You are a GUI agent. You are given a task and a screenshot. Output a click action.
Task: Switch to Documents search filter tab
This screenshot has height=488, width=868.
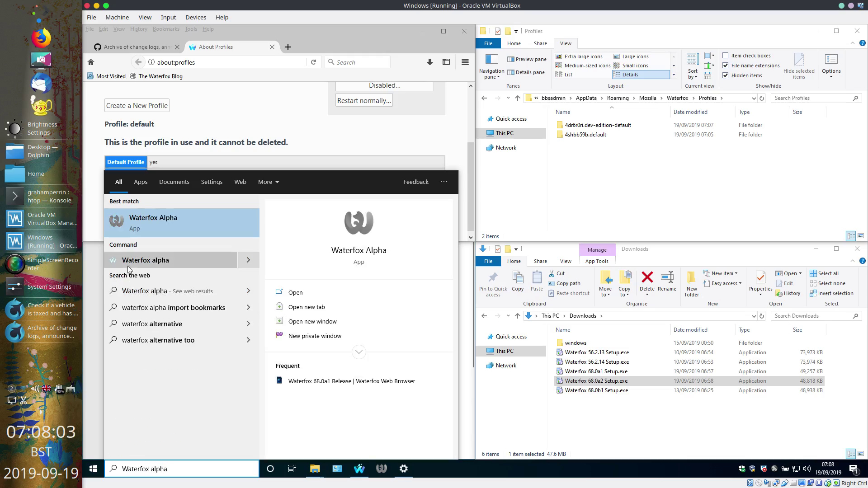tap(174, 182)
